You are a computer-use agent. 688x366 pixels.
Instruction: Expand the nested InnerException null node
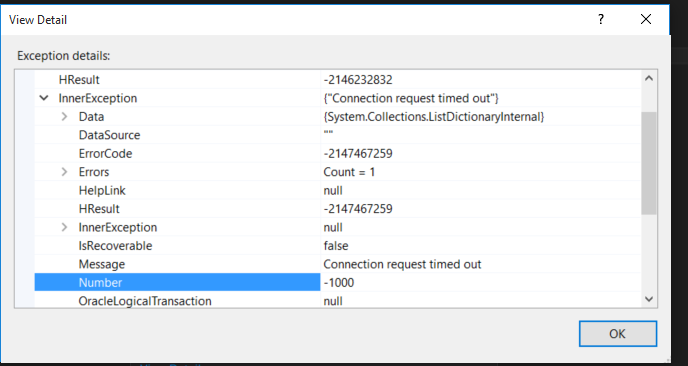point(64,227)
